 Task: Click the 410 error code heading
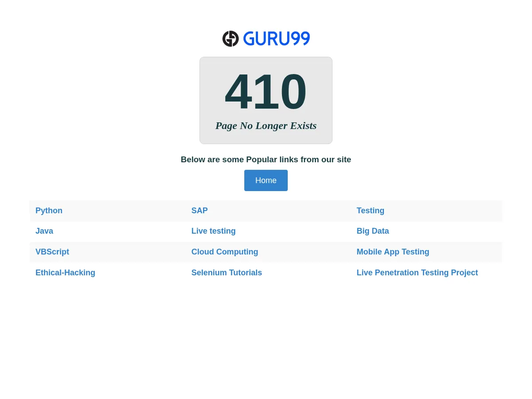point(266,91)
